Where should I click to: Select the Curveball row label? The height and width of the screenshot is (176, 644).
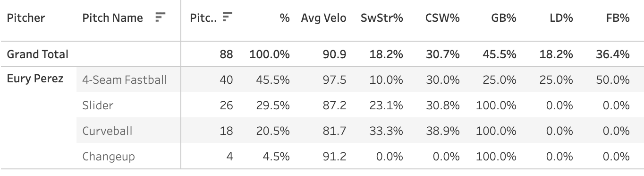point(107,131)
